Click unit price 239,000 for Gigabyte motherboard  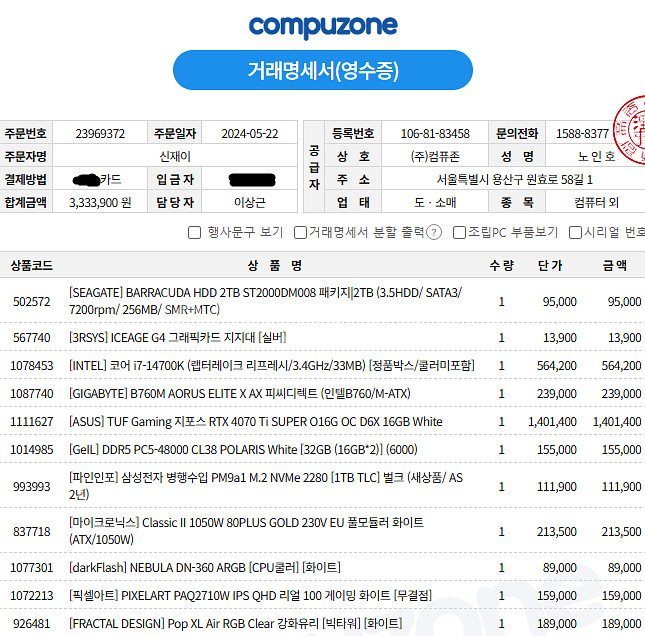[557, 394]
